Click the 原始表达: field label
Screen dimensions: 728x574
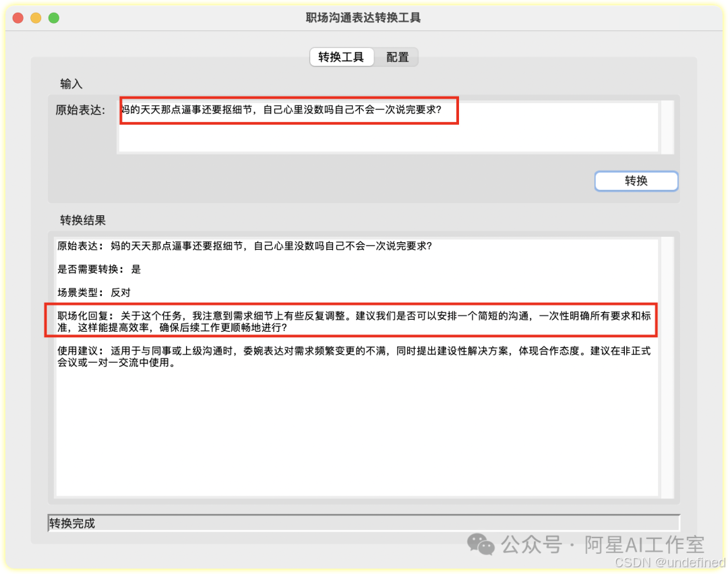tap(81, 110)
